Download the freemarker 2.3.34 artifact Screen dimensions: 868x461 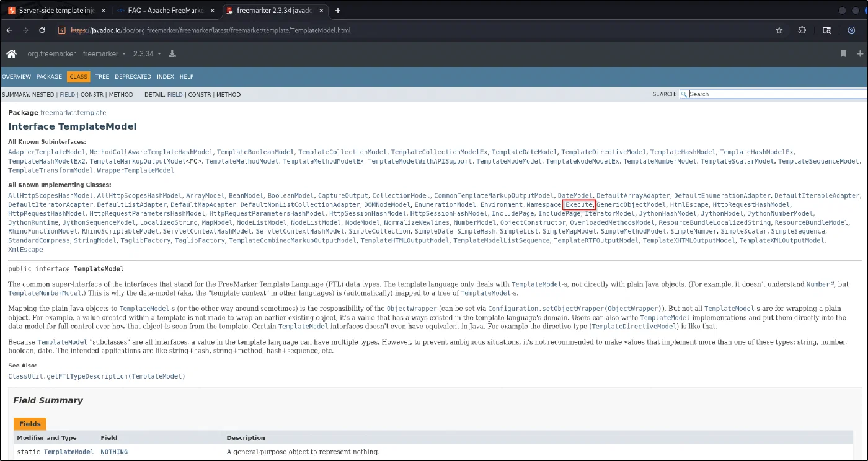(172, 54)
